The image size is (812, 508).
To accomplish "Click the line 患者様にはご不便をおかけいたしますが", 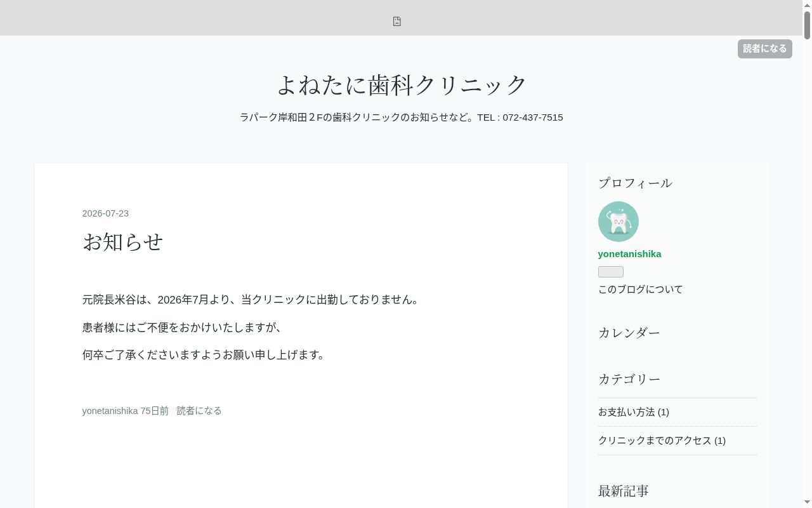I will [x=183, y=328].
